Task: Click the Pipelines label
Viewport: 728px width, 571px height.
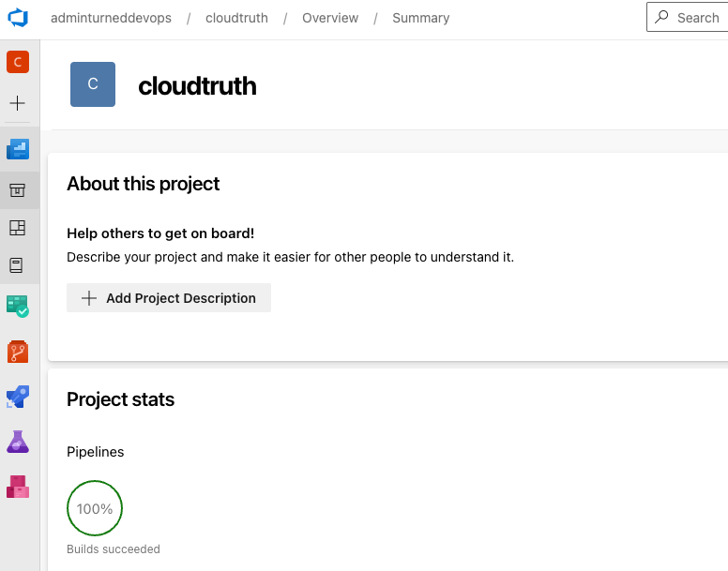Action: (95, 452)
